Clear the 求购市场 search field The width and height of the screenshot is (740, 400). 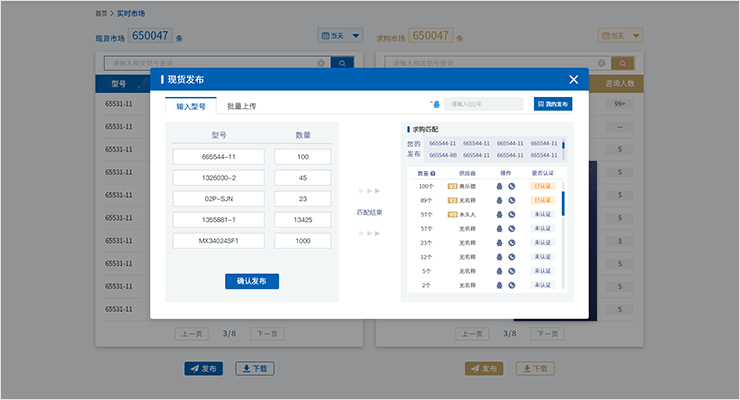click(601, 63)
